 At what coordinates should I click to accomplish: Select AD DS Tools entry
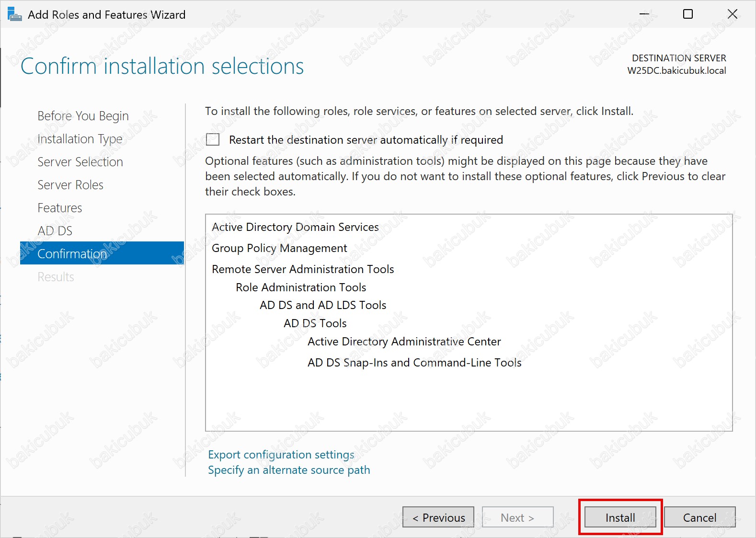point(315,323)
